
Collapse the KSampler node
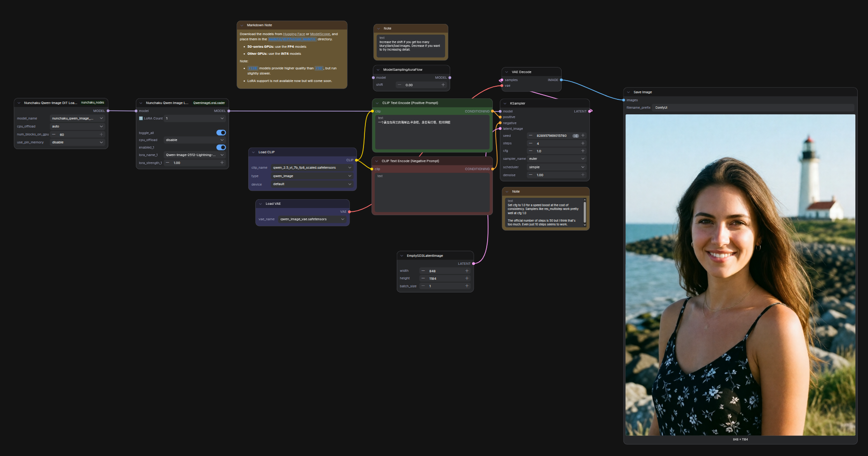[505, 104]
